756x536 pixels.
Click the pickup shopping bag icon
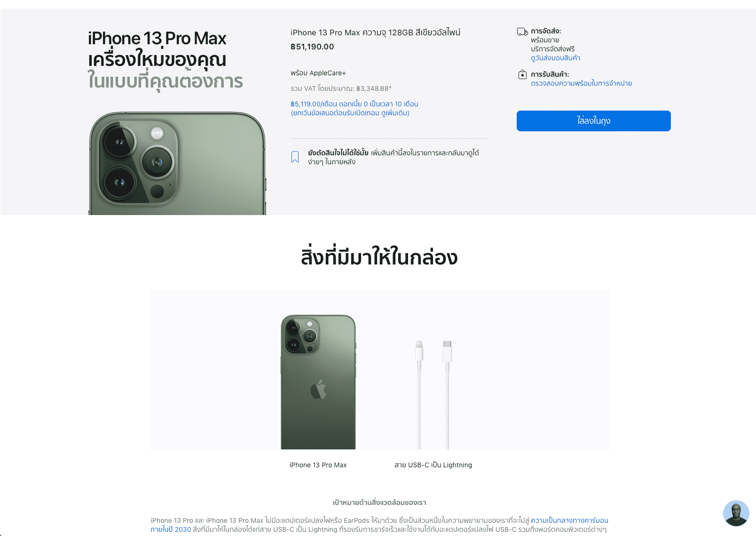[522, 74]
